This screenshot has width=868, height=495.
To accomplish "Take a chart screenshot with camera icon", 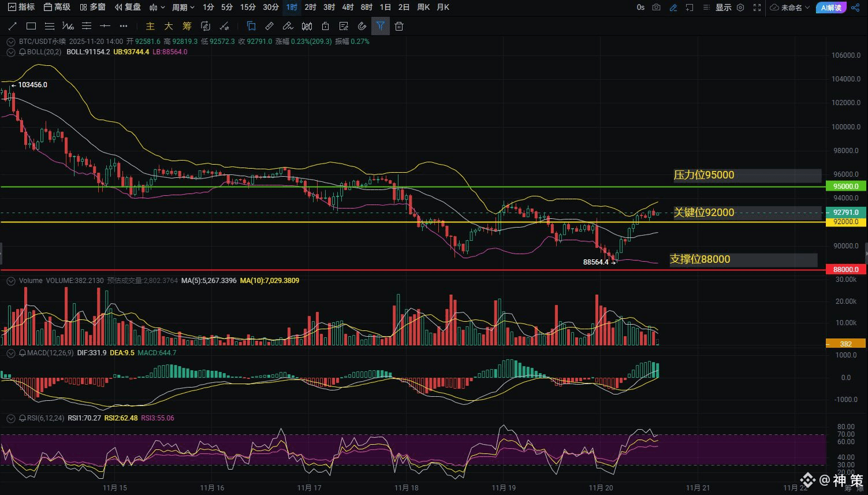I will 656,8.
